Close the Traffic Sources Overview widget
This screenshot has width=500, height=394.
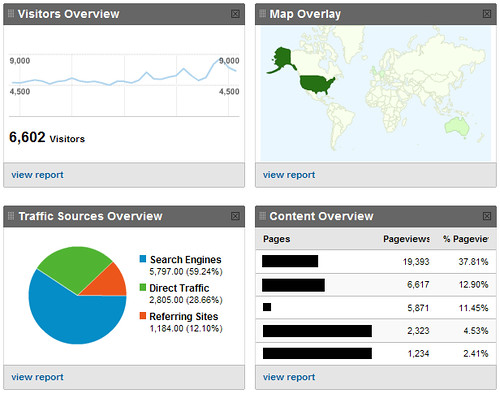235,216
